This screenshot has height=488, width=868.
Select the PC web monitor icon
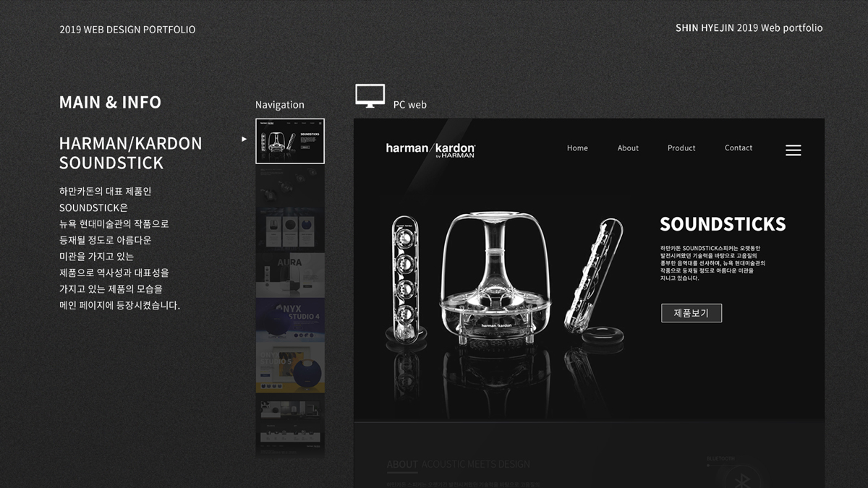coord(370,96)
